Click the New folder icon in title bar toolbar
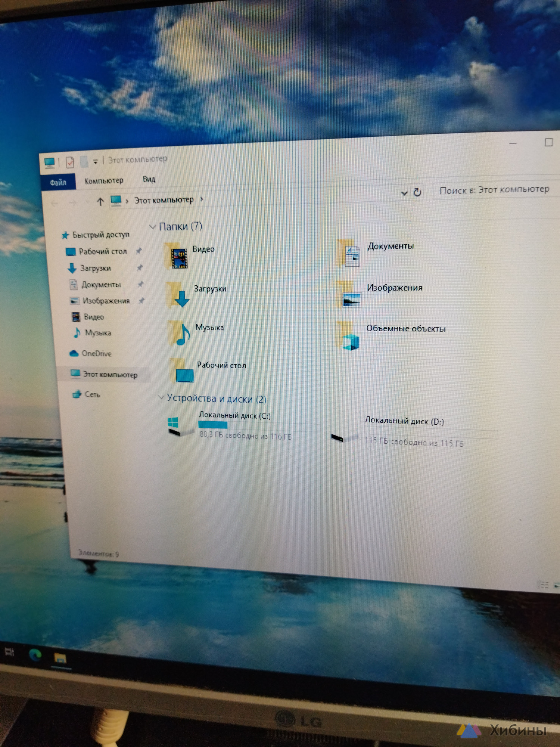 [x=84, y=162]
